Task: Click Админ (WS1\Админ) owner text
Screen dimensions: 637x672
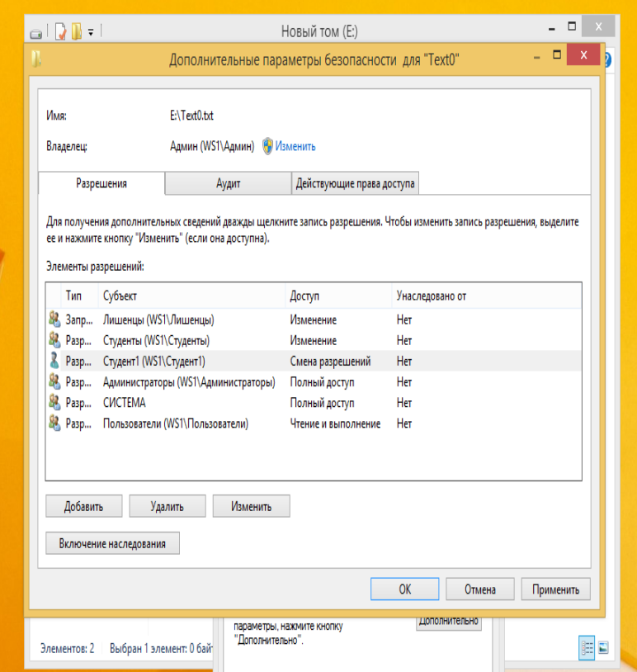Action: click(212, 147)
